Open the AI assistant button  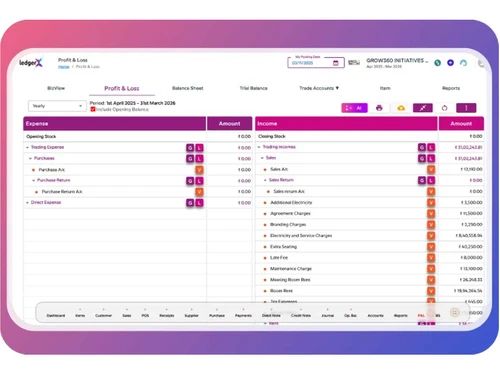point(354,108)
